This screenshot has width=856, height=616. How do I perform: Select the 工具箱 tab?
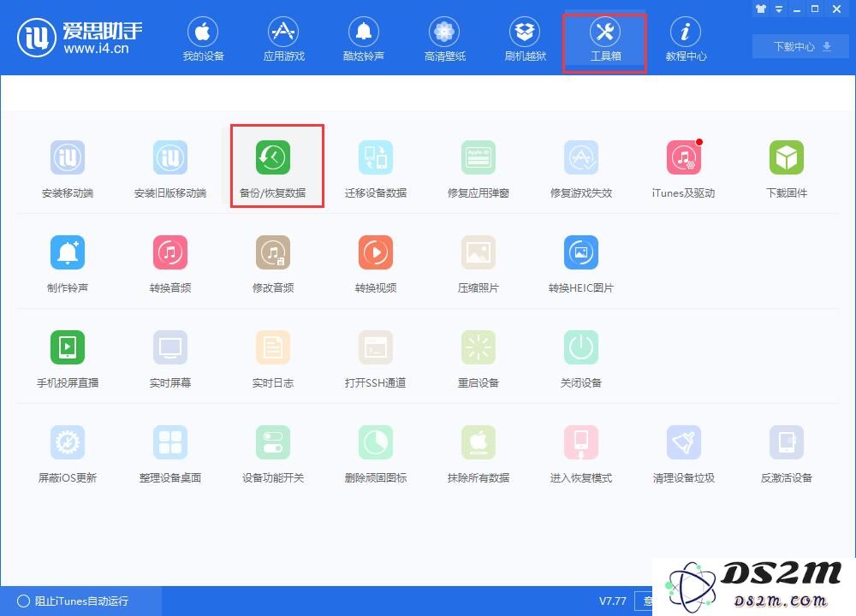point(605,38)
